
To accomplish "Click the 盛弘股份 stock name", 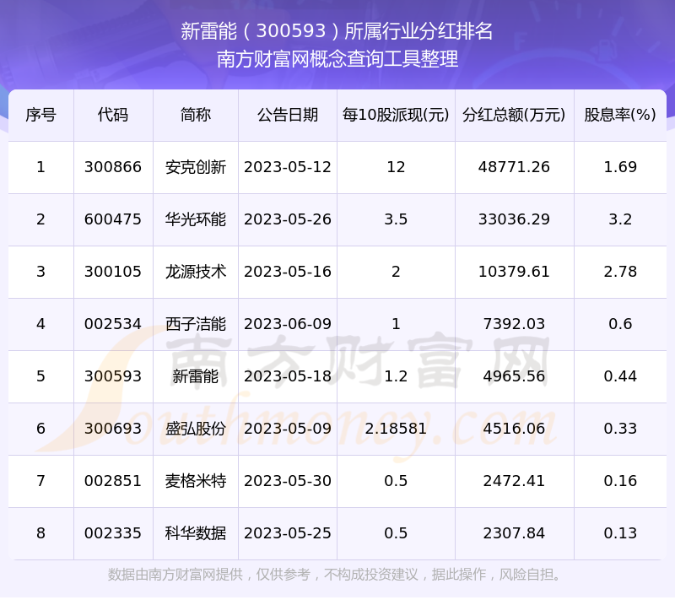I will (x=196, y=429).
